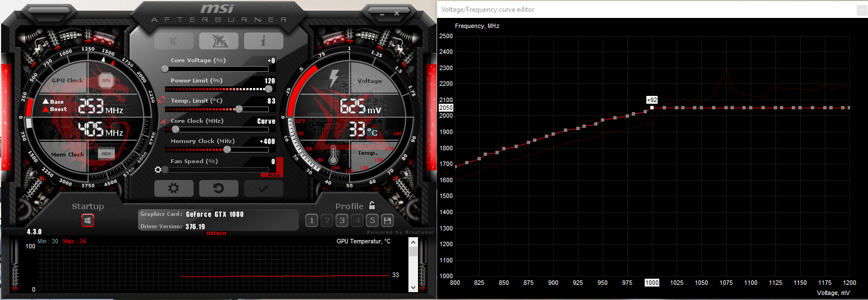Click the Core Voltage +0 value field

pos(271,61)
